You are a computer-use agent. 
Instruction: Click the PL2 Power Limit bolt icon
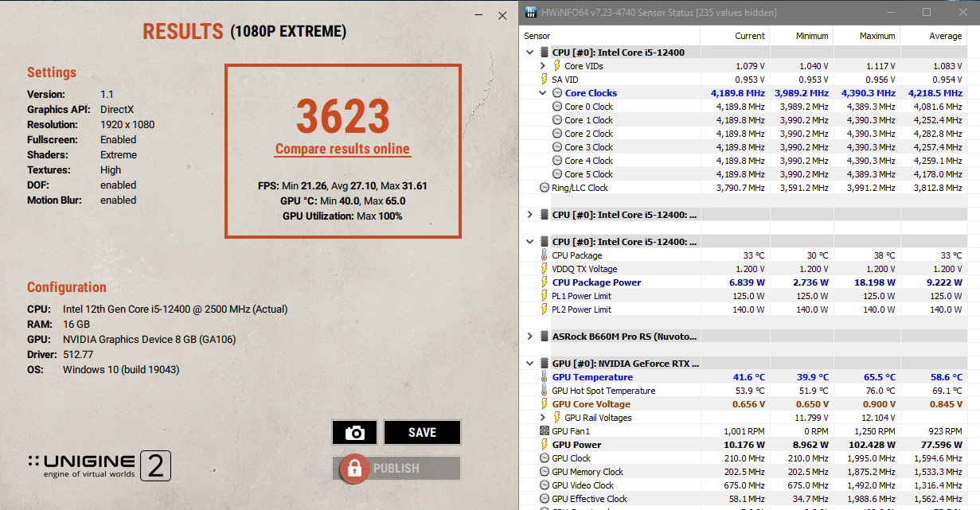544,310
